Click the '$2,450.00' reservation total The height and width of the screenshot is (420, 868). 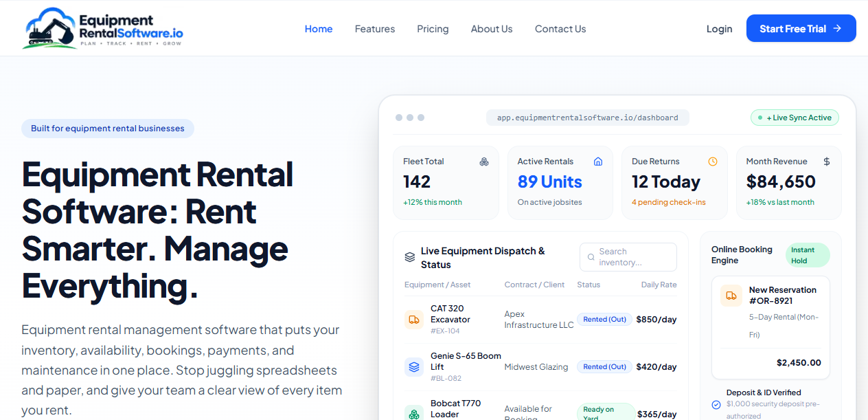(x=799, y=363)
